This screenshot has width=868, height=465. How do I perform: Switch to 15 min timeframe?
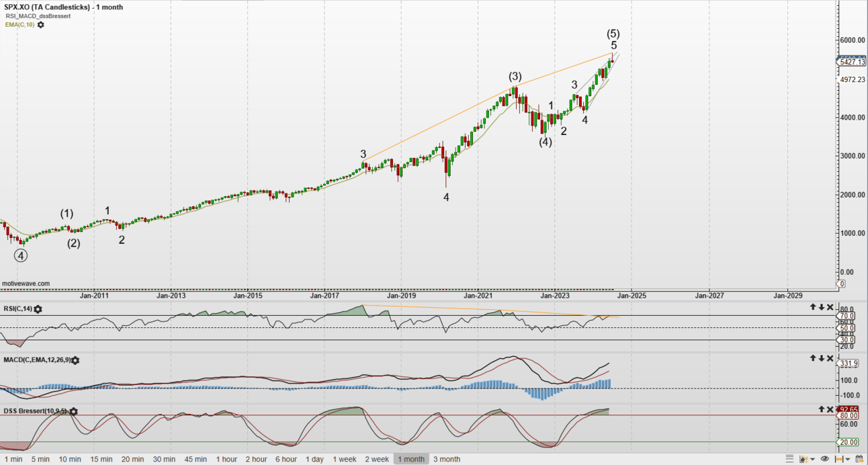tap(101, 459)
